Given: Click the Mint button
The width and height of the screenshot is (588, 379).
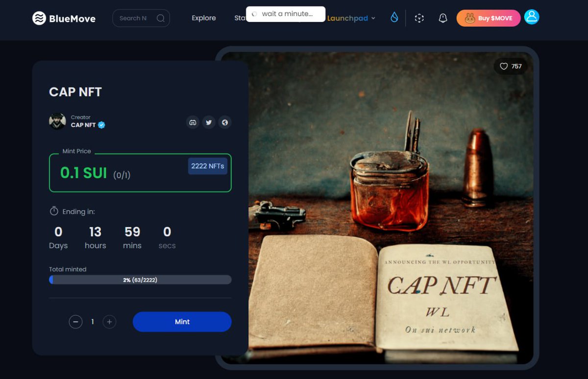Looking at the screenshot, I should tap(182, 322).
